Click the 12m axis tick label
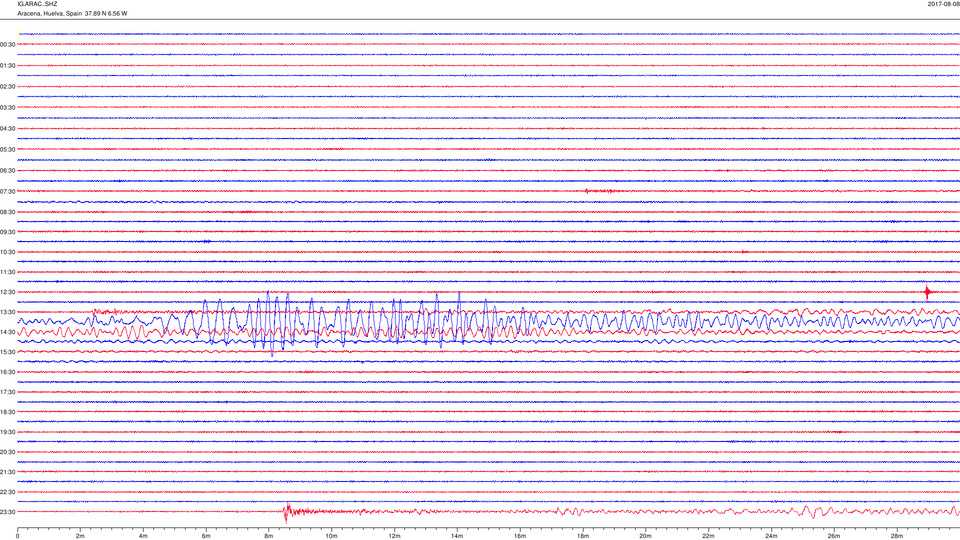 (x=394, y=536)
